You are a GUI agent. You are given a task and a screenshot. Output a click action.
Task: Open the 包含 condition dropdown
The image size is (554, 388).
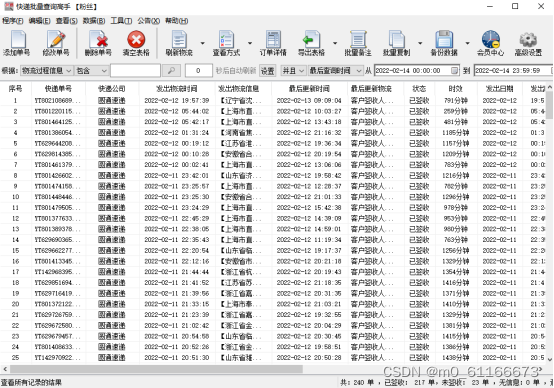(92, 71)
